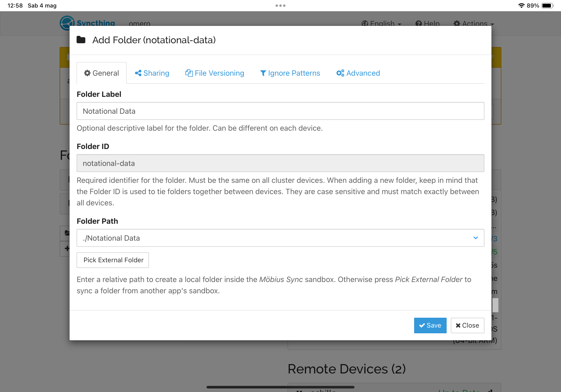Click the funnel icon for Ignore Patterns

(263, 73)
